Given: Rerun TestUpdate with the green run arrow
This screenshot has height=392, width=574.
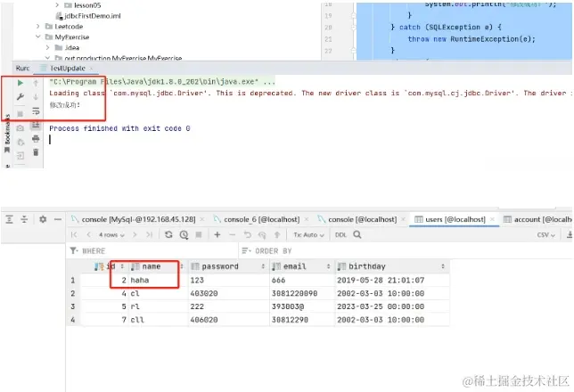Looking at the screenshot, I should [x=20, y=83].
